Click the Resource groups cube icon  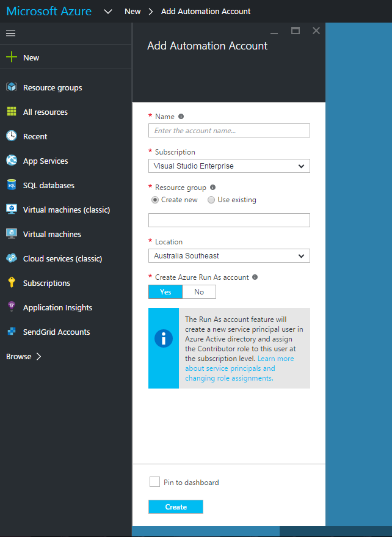pyautogui.click(x=12, y=87)
